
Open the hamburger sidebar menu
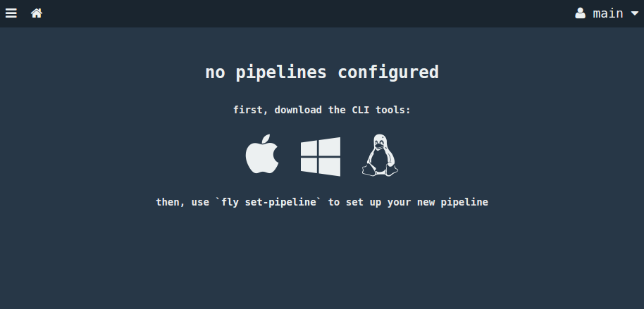pos(11,13)
